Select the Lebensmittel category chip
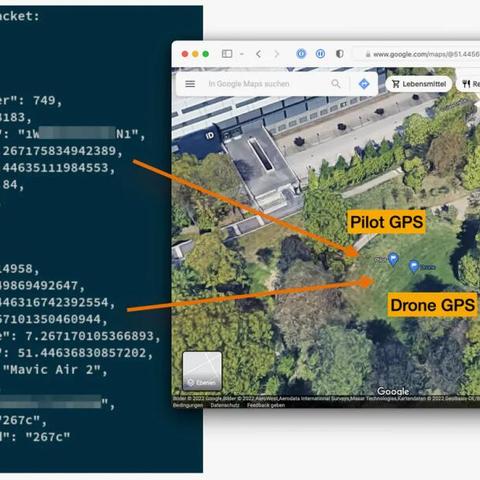The width and height of the screenshot is (480, 480). coord(419,84)
